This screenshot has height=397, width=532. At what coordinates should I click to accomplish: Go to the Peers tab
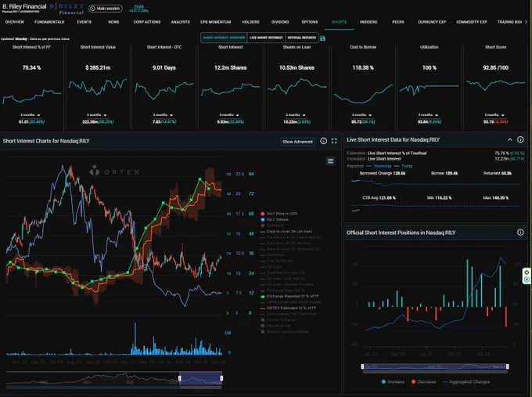click(398, 22)
